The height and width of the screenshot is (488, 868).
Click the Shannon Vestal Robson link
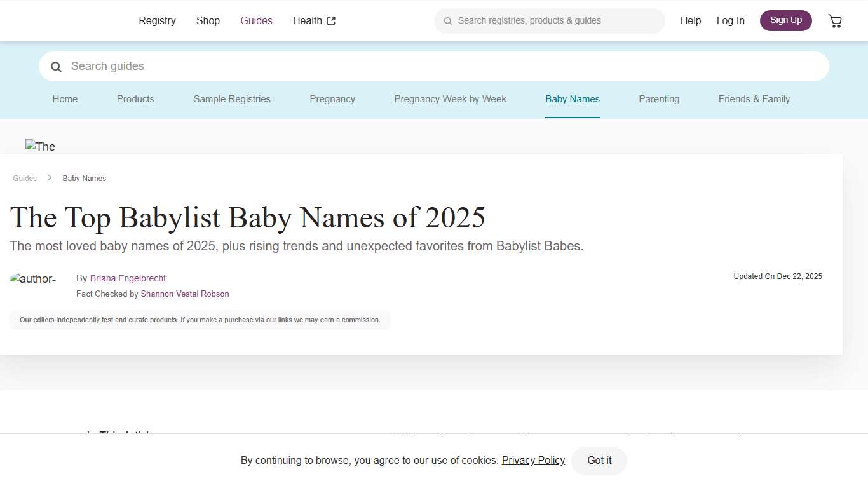(184, 294)
